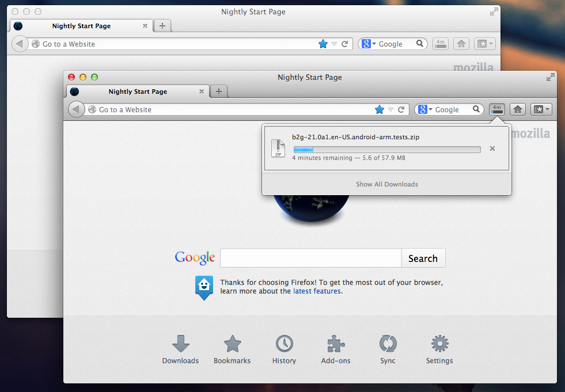The height and width of the screenshot is (392, 565).
Task: Close the Nightly Start Page tab in front window
Action: pos(202,92)
